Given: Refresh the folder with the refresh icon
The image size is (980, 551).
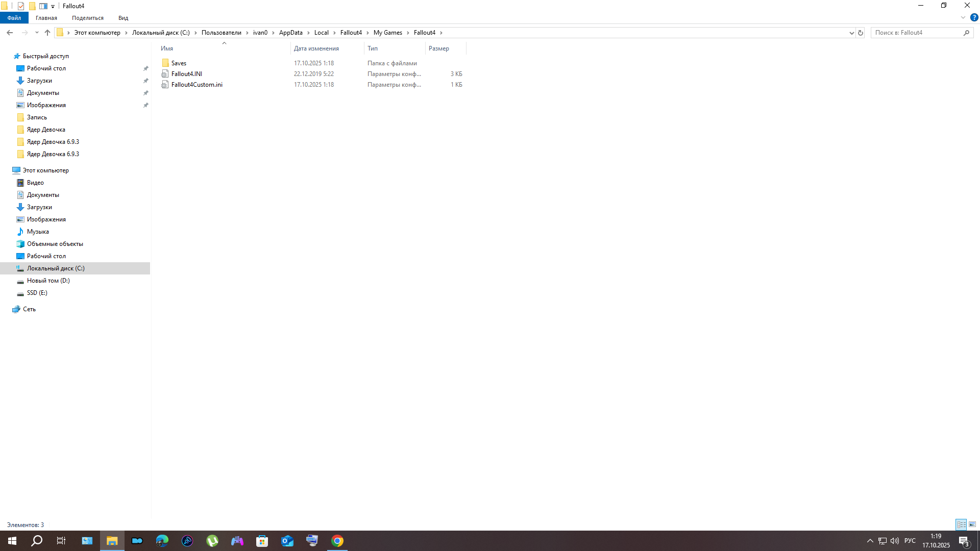Looking at the screenshot, I should tap(861, 33).
